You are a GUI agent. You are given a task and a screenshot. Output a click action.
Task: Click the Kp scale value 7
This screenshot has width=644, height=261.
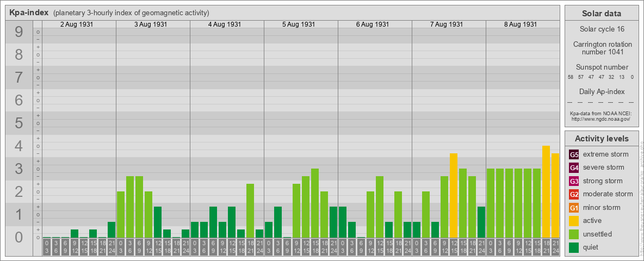tap(19, 78)
